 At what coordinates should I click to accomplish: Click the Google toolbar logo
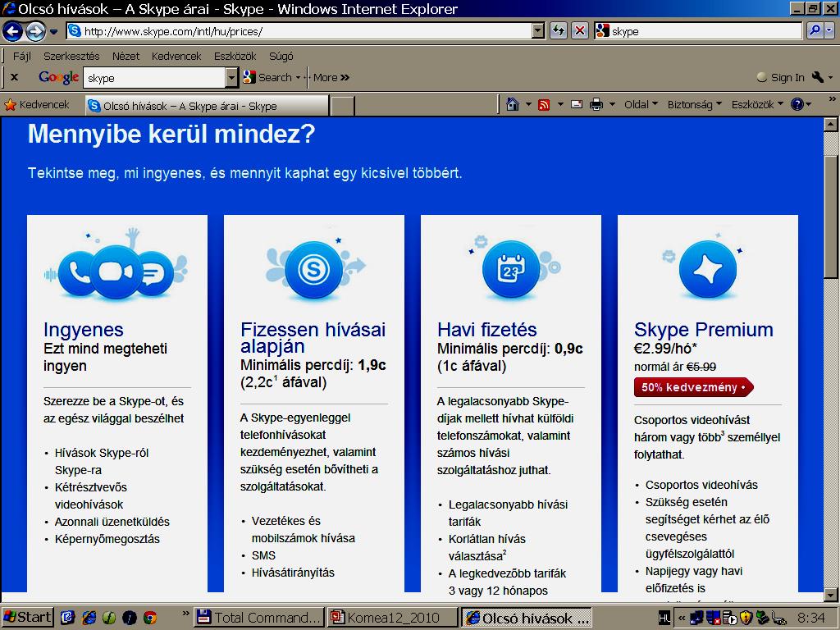tap(58, 78)
